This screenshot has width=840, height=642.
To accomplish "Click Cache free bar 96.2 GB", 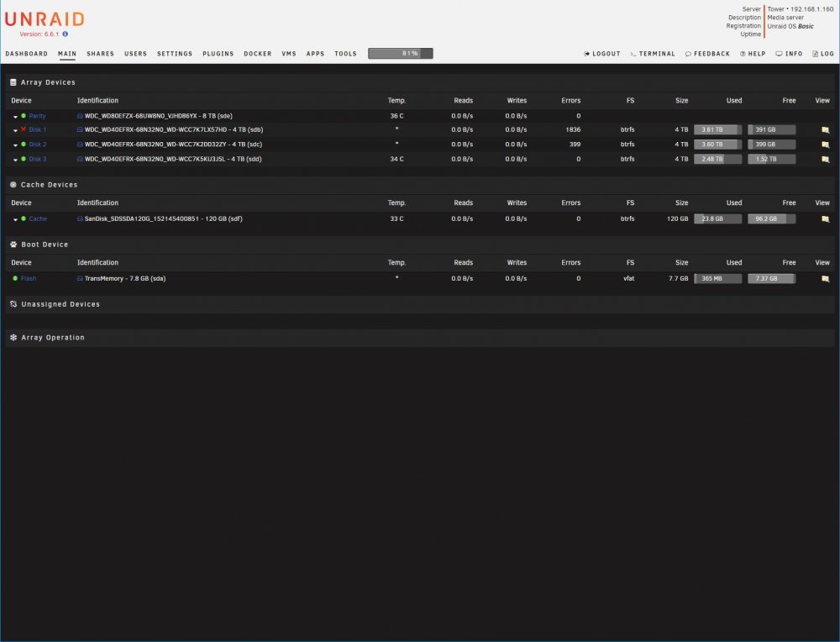I will pyautogui.click(x=771, y=218).
